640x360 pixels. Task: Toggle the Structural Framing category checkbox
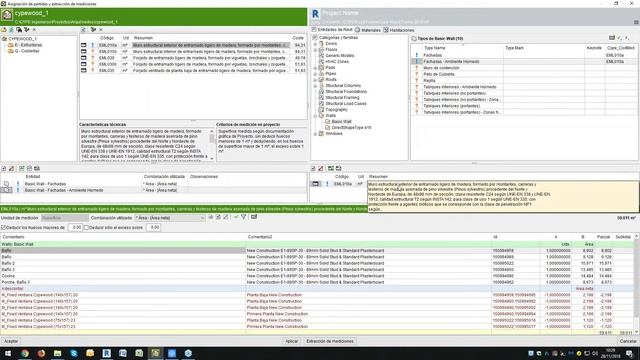click(x=321, y=98)
